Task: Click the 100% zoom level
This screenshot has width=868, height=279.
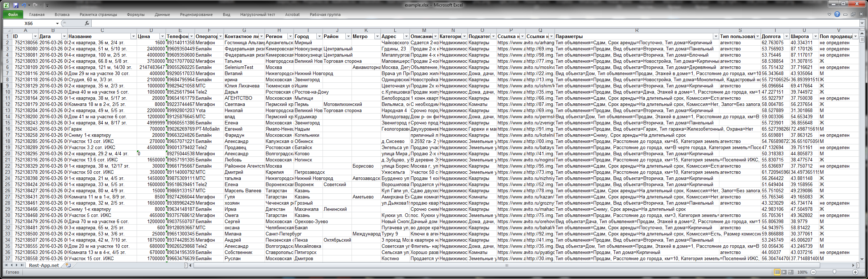Action: pos(802,272)
